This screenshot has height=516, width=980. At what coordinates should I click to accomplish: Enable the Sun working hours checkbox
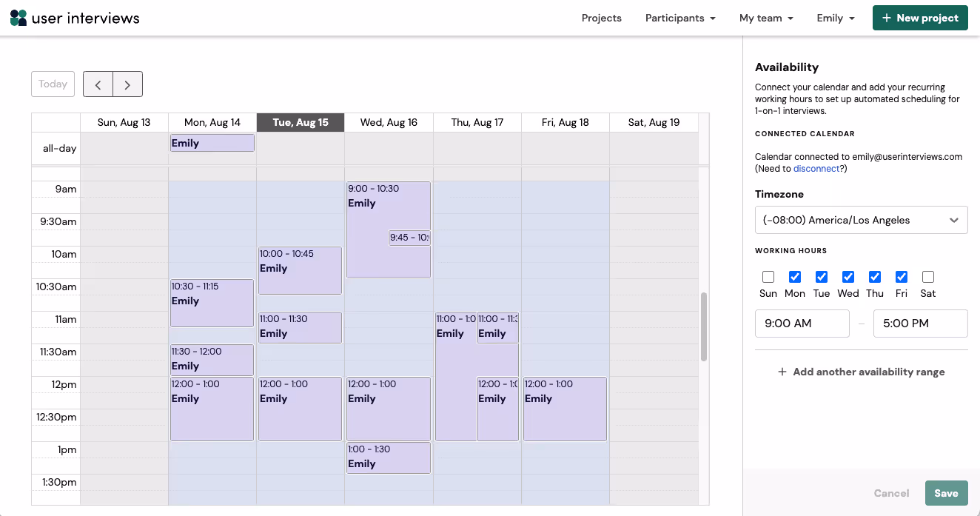pyautogui.click(x=768, y=277)
